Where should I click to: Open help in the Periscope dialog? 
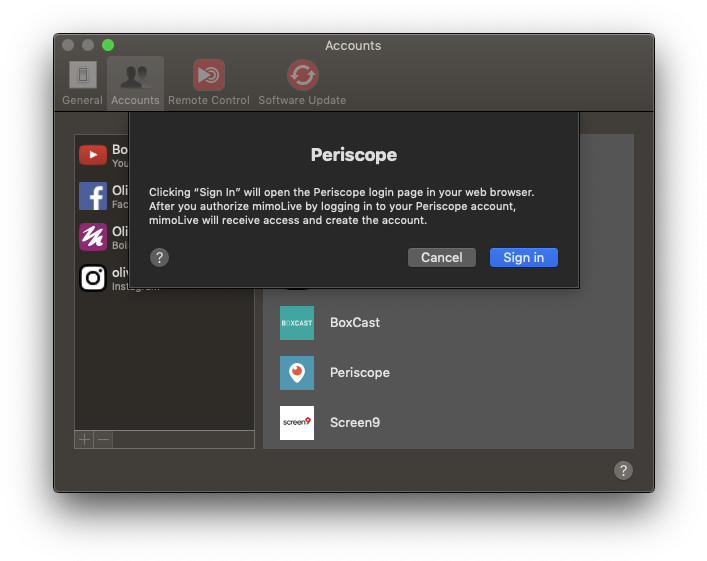point(159,258)
